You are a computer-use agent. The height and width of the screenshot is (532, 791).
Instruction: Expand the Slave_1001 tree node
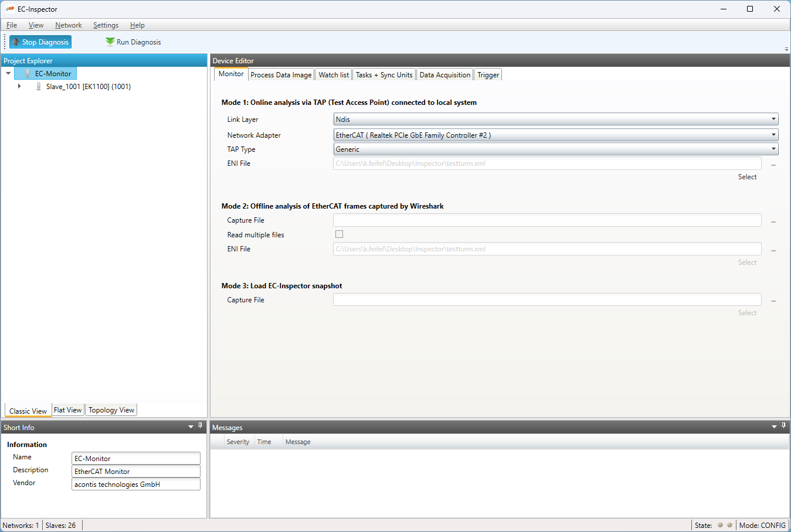click(x=19, y=87)
